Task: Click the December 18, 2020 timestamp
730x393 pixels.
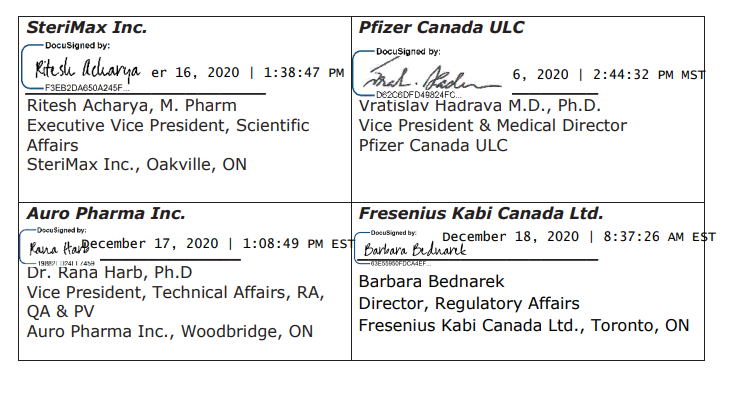Action: pyautogui.click(x=510, y=237)
